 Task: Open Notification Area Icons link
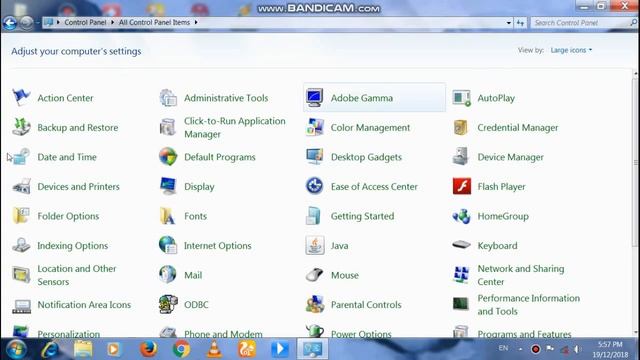click(84, 305)
